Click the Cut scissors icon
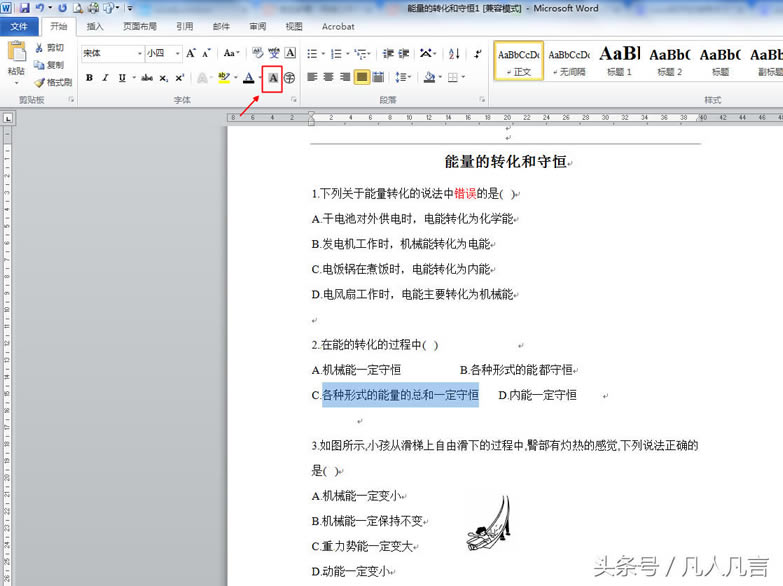The width and height of the screenshot is (783, 586). (x=40, y=48)
